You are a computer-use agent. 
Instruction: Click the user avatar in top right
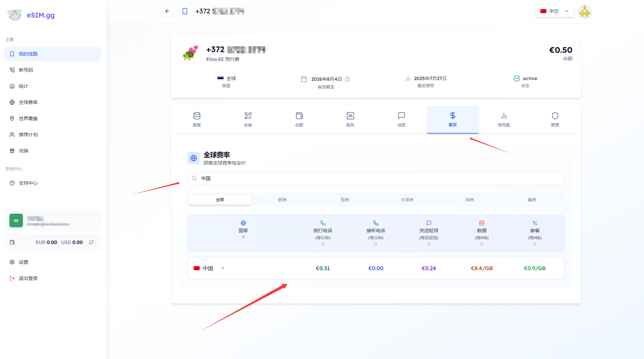[x=585, y=12]
